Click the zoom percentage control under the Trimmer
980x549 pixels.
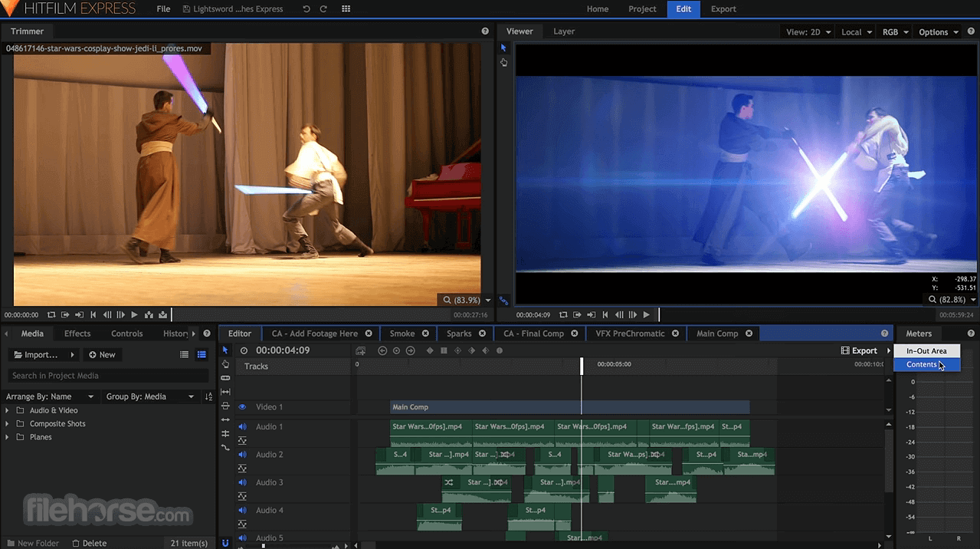(460, 300)
